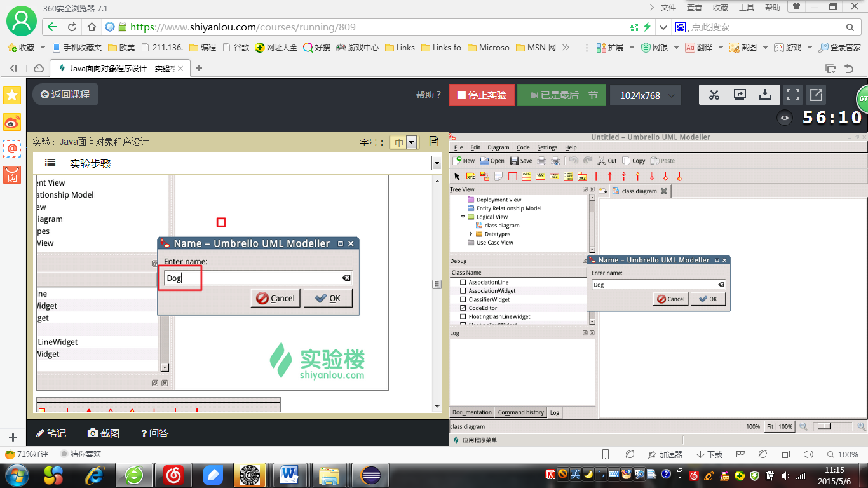Click Open in the Umbrello toolbar
Screen dimensions: 868x488
492,161
